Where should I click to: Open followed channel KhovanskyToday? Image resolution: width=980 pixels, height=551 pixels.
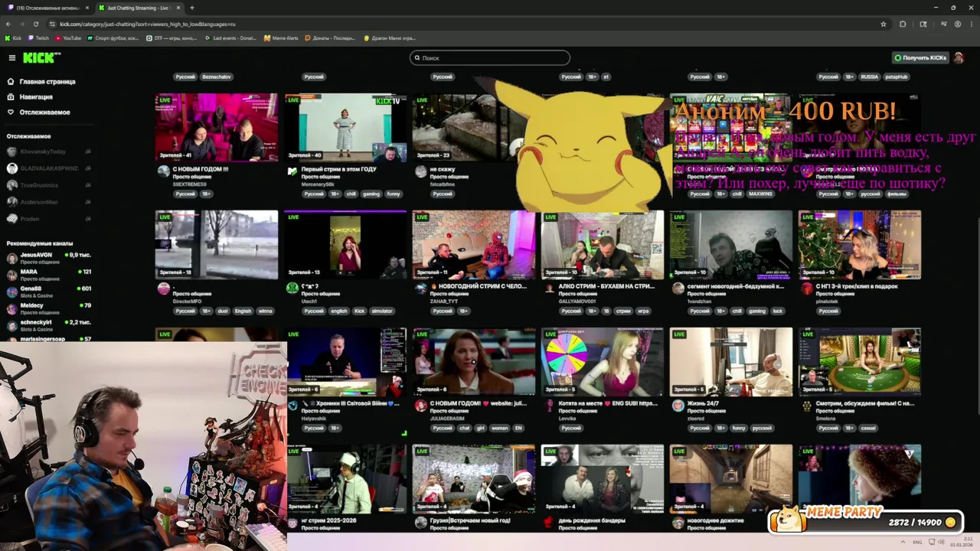point(47,152)
